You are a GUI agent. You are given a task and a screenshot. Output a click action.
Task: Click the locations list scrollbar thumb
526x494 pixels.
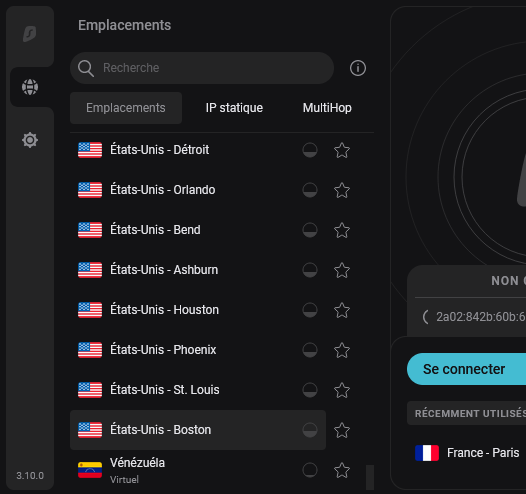pyautogui.click(x=370, y=477)
